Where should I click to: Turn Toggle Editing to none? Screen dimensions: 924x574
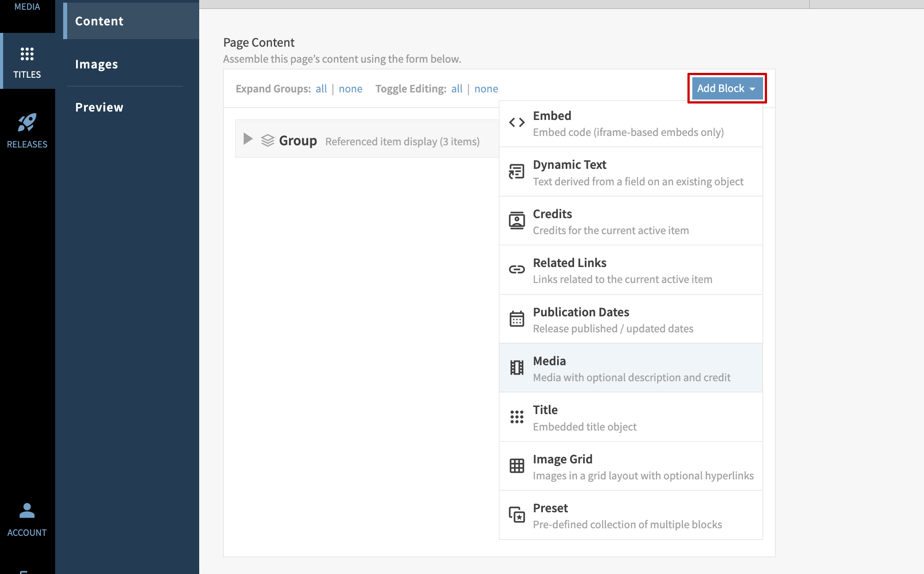[x=486, y=89]
